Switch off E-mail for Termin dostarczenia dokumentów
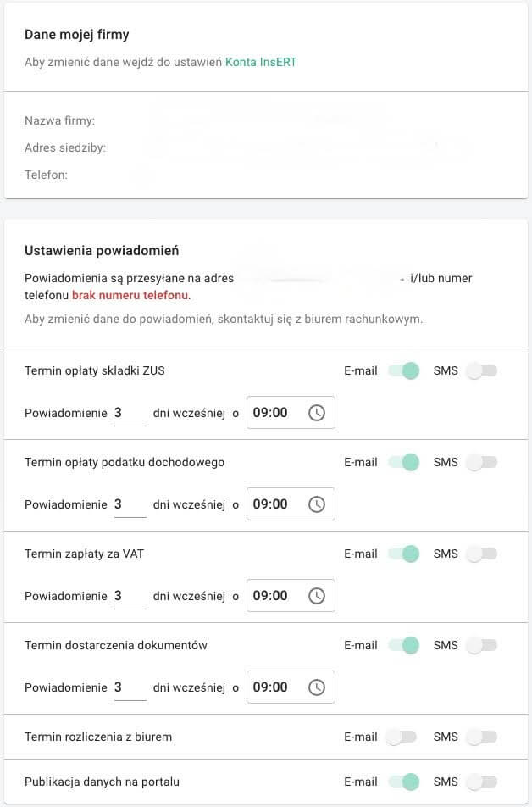The width and height of the screenshot is (532, 807). click(x=404, y=645)
